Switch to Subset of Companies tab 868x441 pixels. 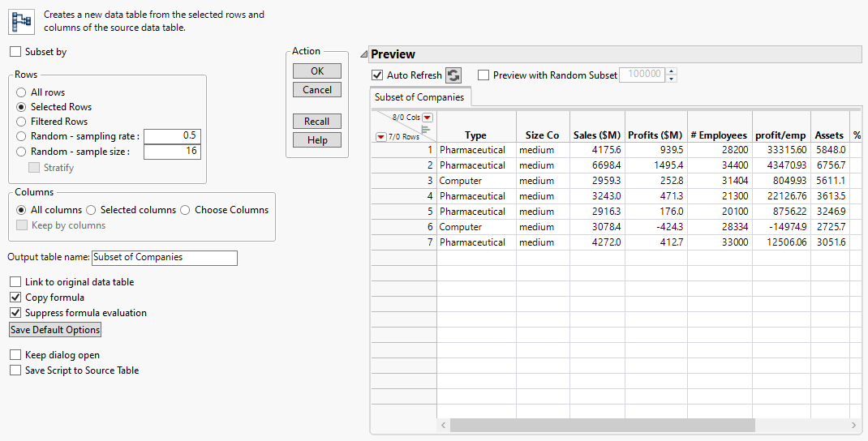419,97
